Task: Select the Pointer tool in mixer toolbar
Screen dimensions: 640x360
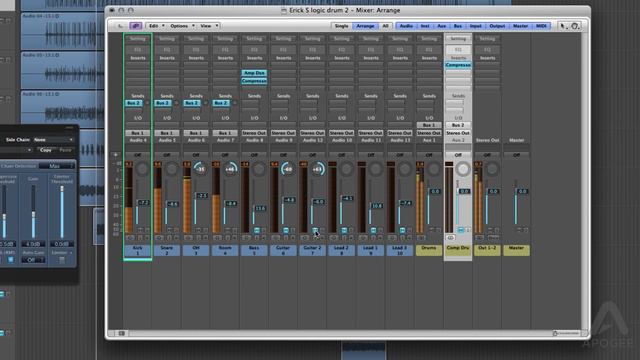Action: (563, 26)
